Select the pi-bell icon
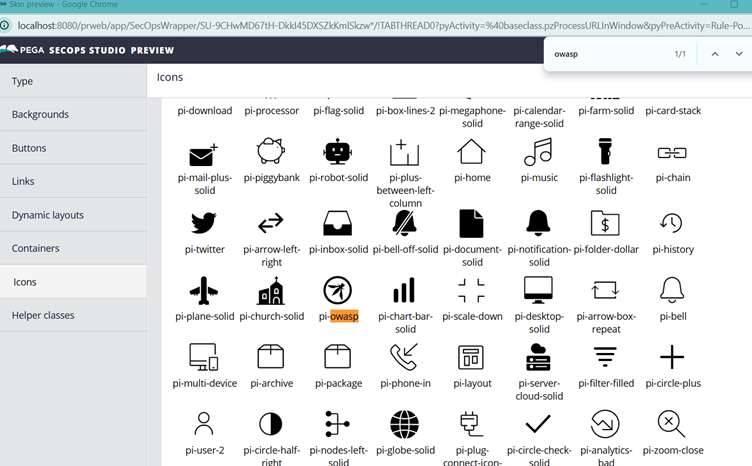This screenshot has width=752, height=466. point(672,290)
